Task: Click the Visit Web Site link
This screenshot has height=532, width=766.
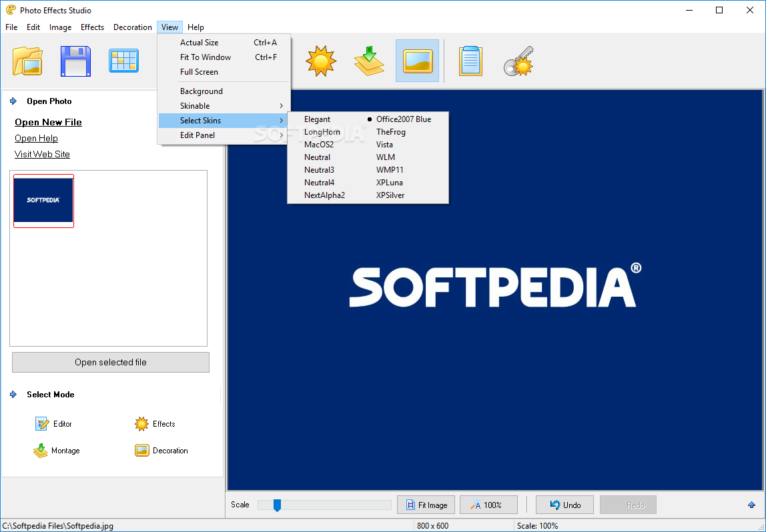Action: click(42, 154)
